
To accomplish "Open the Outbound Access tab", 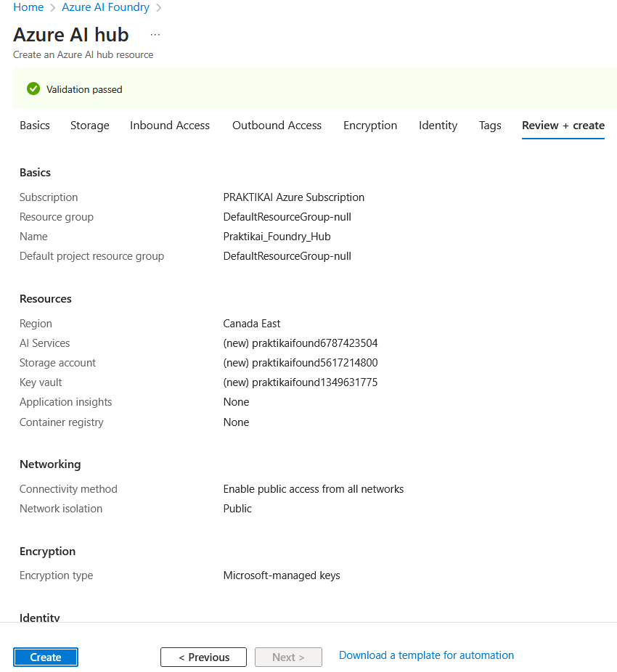I will [277, 125].
